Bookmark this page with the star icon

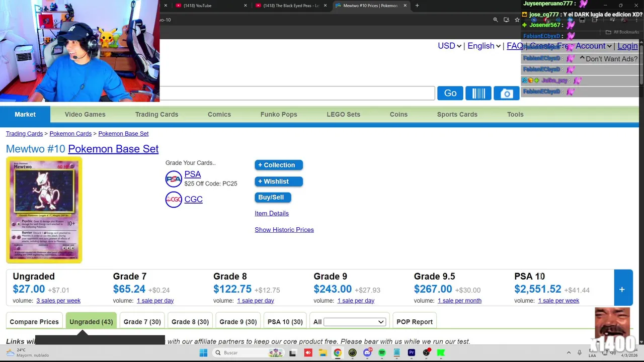(517, 20)
